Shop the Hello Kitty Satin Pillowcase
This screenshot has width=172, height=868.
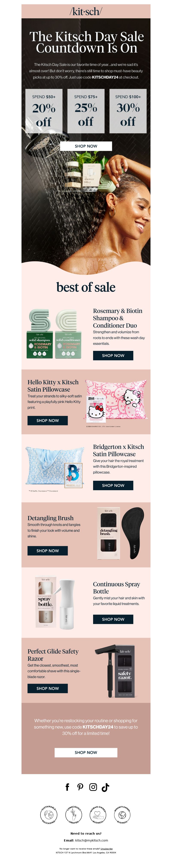[48, 420]
